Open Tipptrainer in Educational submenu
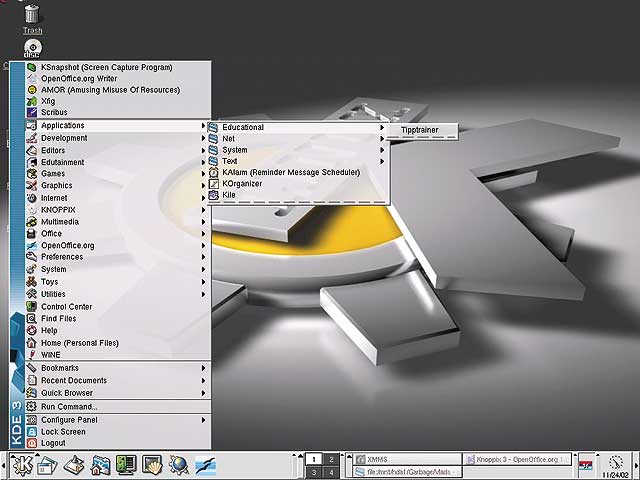This screenshot has width=640, height=480. tap(420, 130)
